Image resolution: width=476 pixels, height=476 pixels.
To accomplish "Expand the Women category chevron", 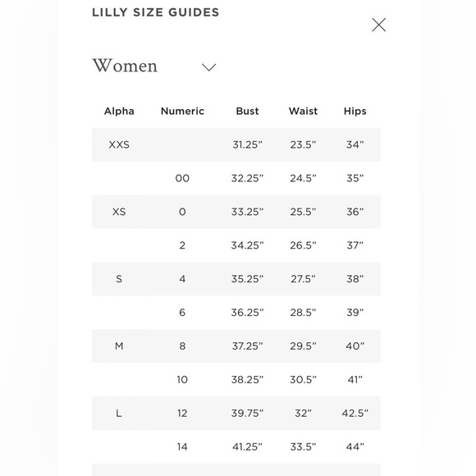I will click(208, 67).
